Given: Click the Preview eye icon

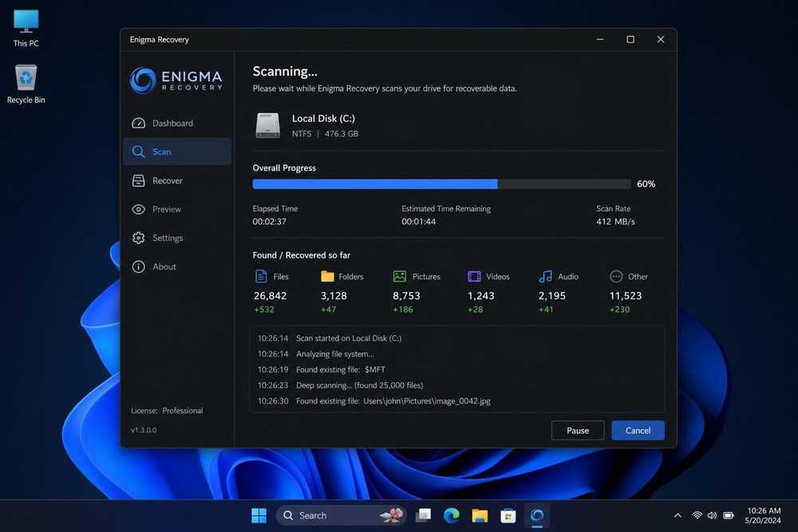Looking at the screenshot, I should pos(138,209).
